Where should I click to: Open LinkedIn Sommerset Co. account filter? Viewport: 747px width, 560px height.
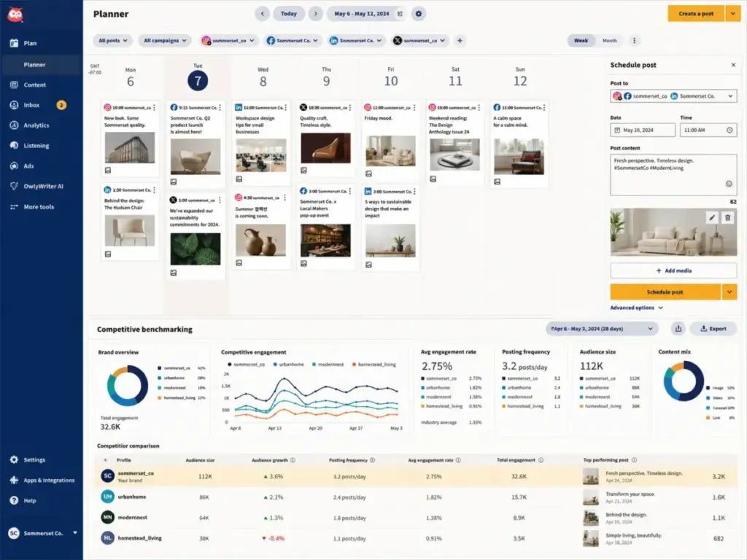356,41
